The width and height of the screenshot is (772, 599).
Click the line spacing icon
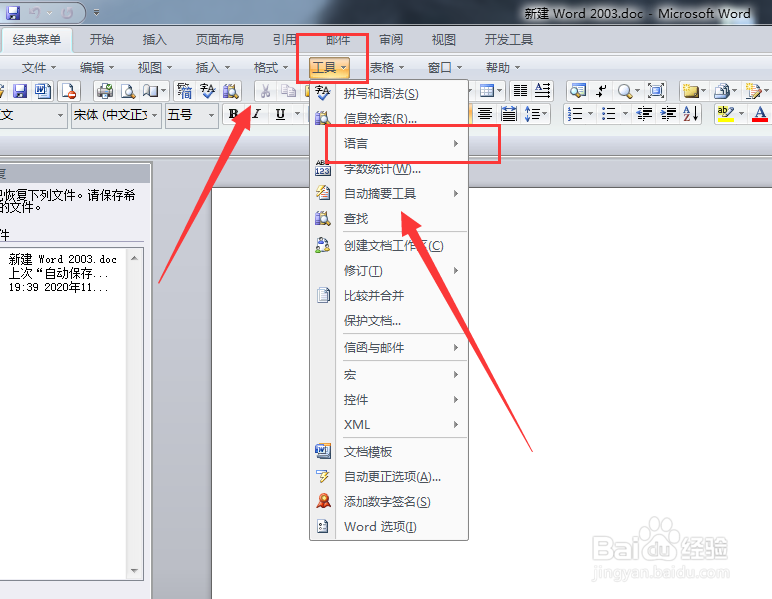pos(532,114)
